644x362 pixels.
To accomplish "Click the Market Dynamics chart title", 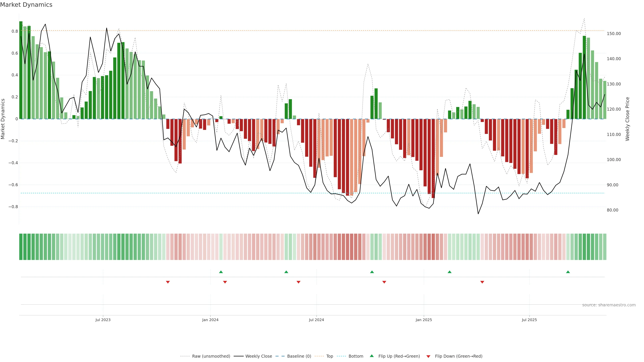I will pyautogui.click(x=26, y=5).
